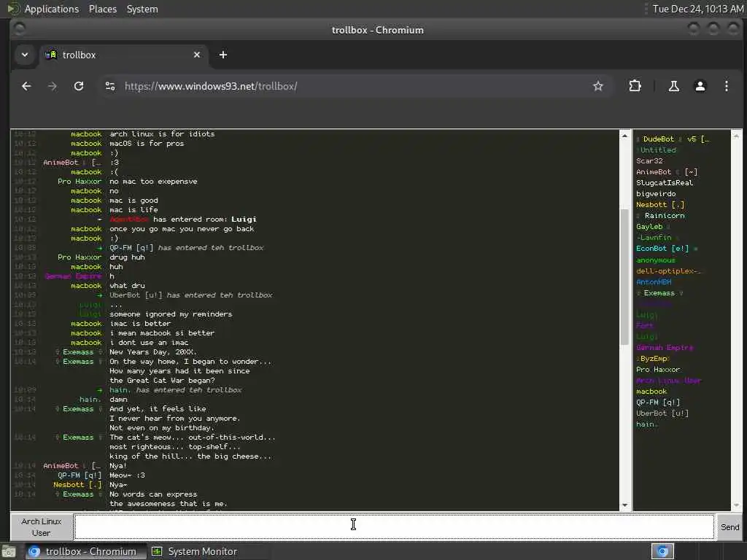Select DudeBot v5 in user list
Screen dimensions: 747x560
pyautogui.click(x=673, y=139)
